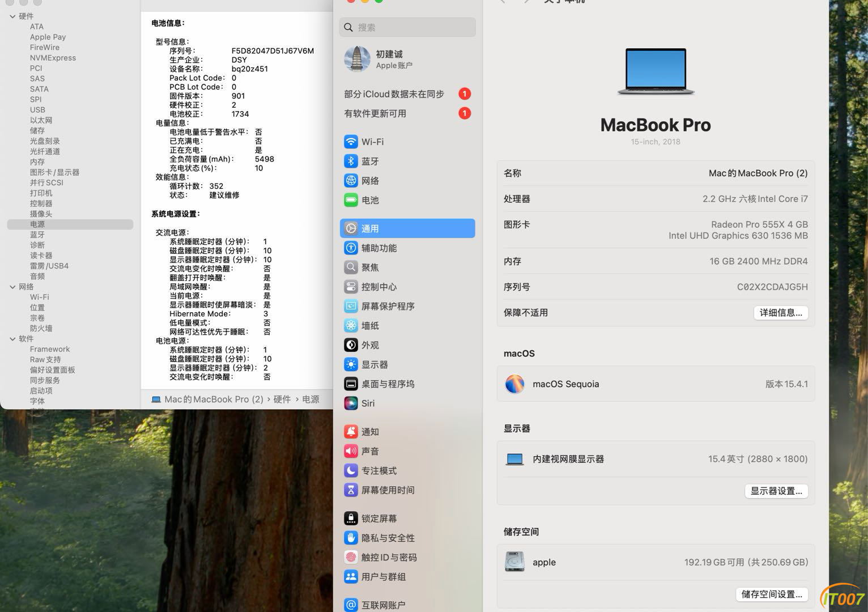Screen dimensions: 868x612
Task: Select the General (通用) gear icon
Action: click(x=351, y=228)
